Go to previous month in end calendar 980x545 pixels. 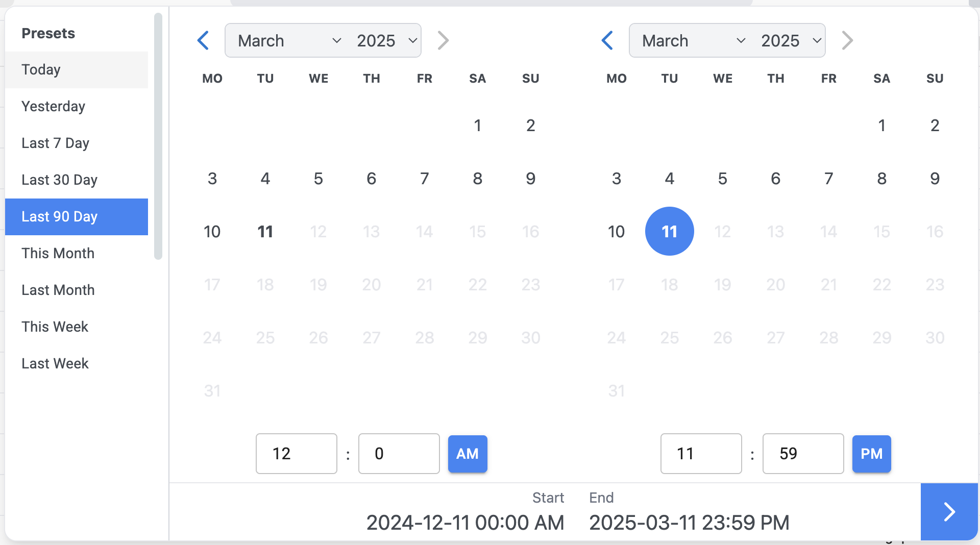tap(607, 40)
